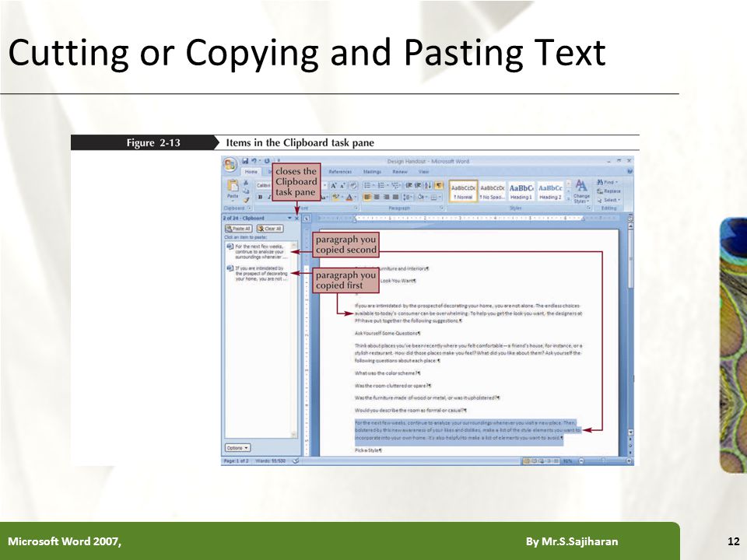Click the Copy icon under Cut
The height and width of the screenshot is (560, 747).
[246, 191]
